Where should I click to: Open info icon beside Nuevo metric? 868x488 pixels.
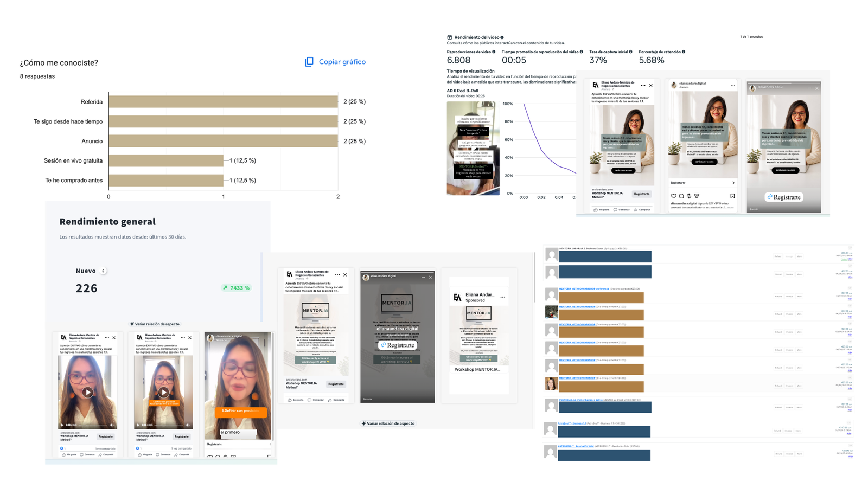click(103, 271)
